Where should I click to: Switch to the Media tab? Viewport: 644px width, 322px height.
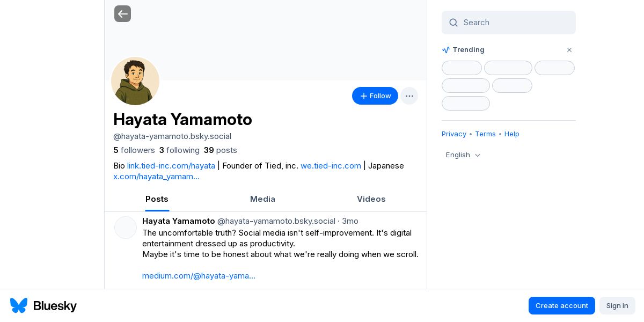tap(262, 199)
